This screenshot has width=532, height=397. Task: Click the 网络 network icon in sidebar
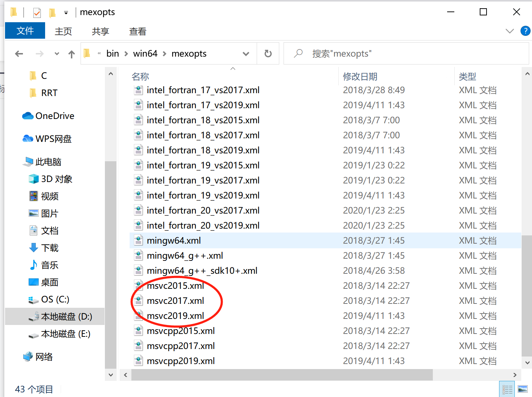(x=28, y=356)
